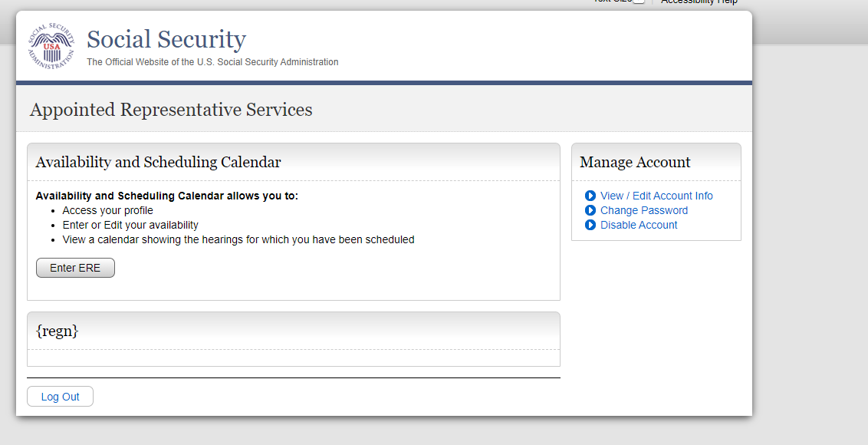Click the "Access your profile" bullet item
Image resolution: width=868 pixels, height=445 pixels.
tap(108, 210)
